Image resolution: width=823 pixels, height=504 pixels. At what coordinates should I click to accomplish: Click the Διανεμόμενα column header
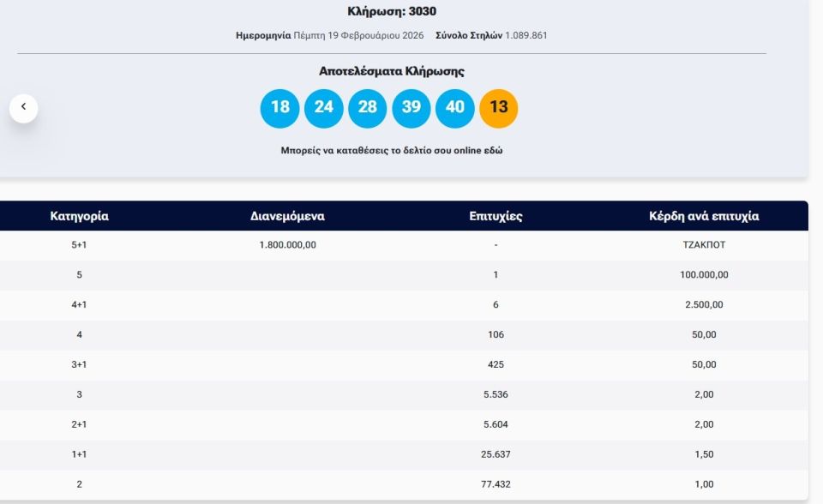287,216
